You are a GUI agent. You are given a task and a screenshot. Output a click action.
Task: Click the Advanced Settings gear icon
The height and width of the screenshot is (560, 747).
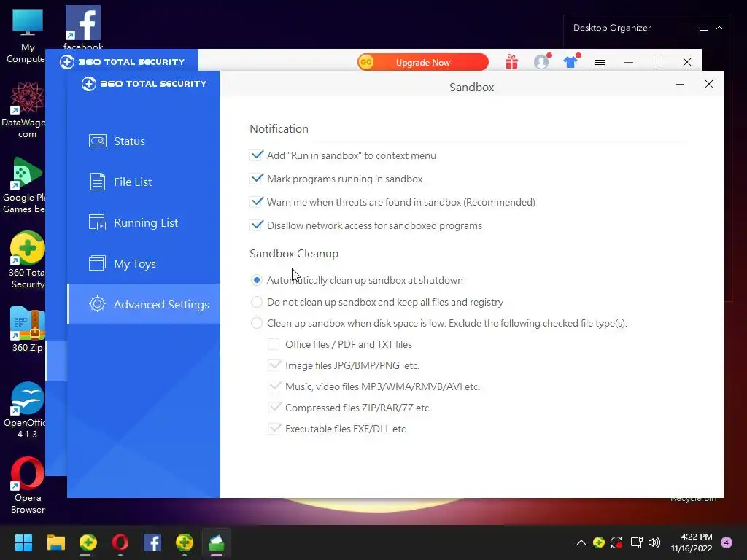point(97,304)
